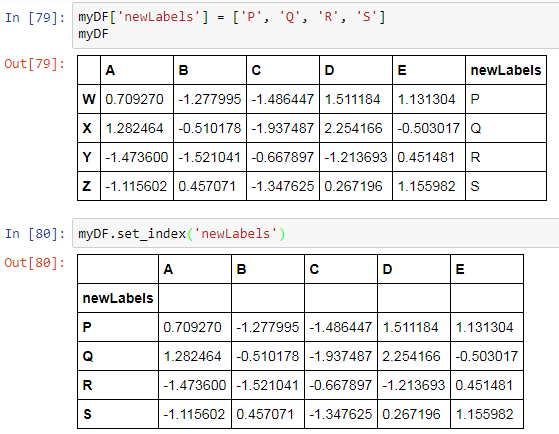Viewport: 559px width, 434px height.
Task: Click value -0.510178 in the bold Q row
Action: (267, 356)
